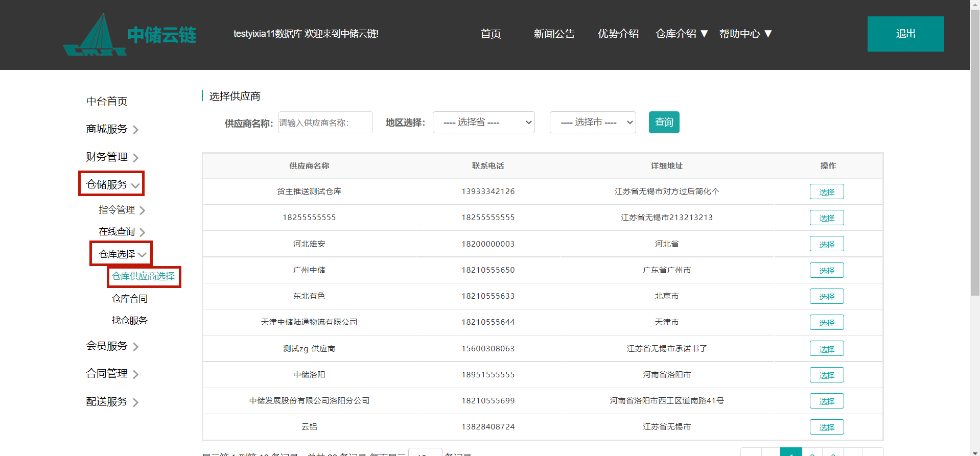Open the 选择市 city dropdown
This screenshot has width=980, height=456.
[x=592, y=123]
